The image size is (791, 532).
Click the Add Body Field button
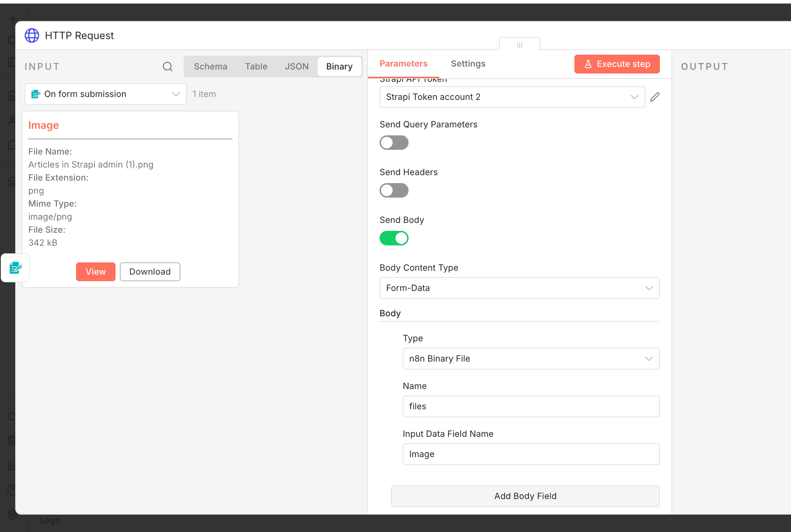525,496
